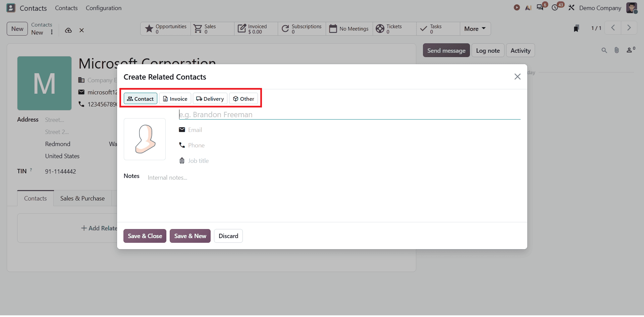Select the Contact type radio
Viewport: 644px width, 317px height.
[x=141, y=99]
